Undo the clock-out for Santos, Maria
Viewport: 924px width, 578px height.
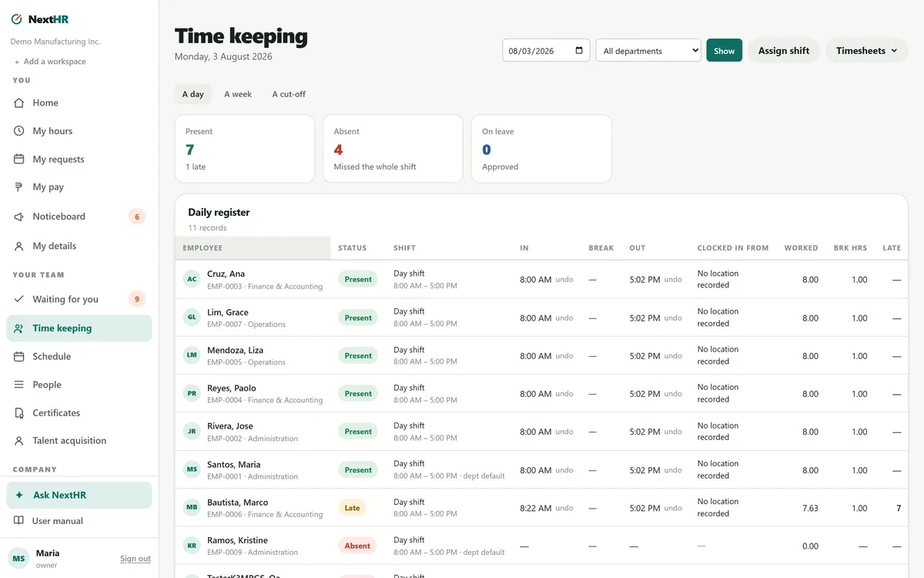(673, 470)
